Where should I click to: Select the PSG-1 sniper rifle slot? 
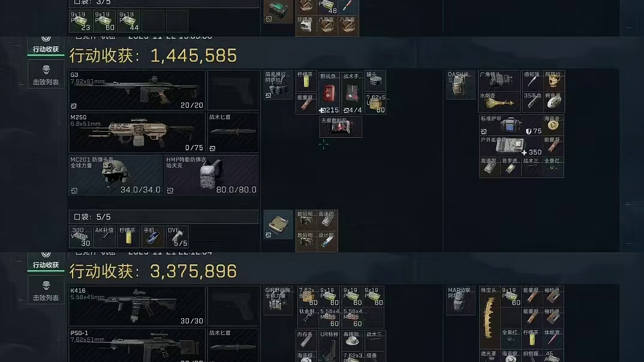(x=137, y=345)
